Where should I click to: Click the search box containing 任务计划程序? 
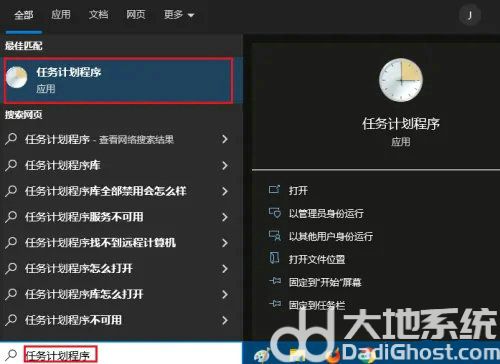point(121,354)
